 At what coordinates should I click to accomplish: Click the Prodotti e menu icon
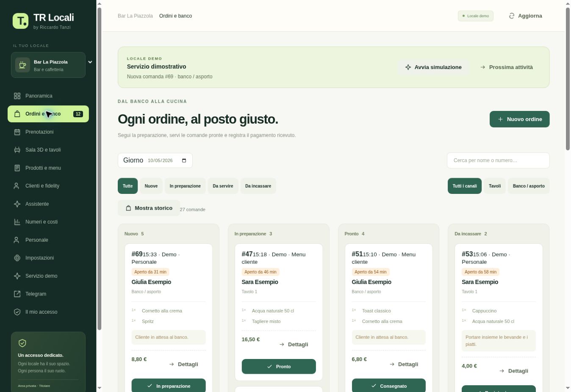tap(17, 168)
